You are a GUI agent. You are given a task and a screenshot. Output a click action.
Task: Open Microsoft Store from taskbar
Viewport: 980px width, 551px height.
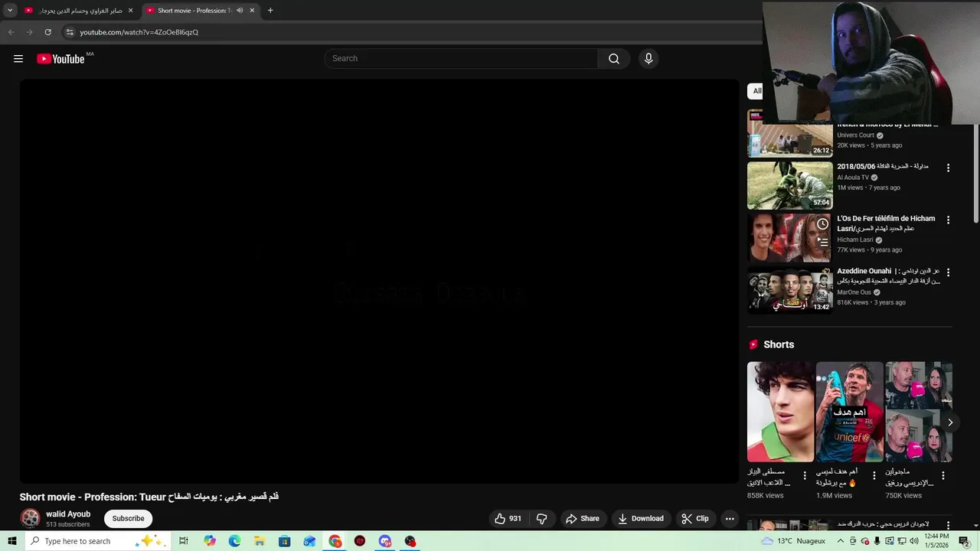[x=284, y=541]
